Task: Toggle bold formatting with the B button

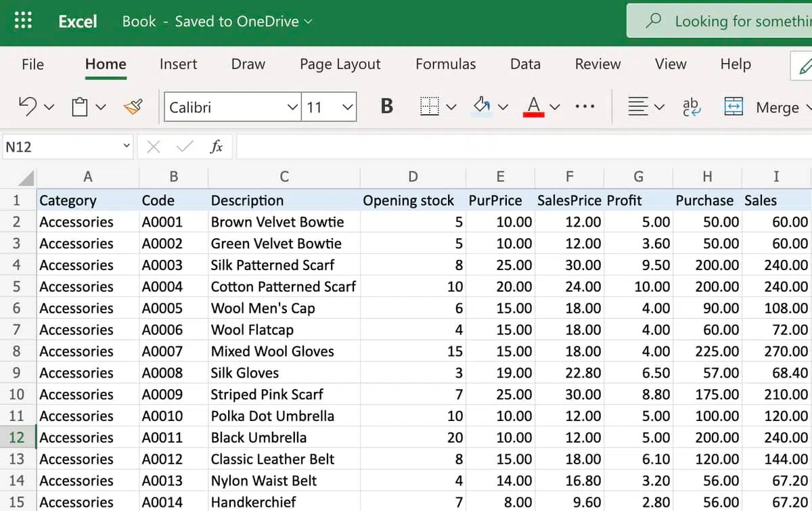Action: coord(385,107)
